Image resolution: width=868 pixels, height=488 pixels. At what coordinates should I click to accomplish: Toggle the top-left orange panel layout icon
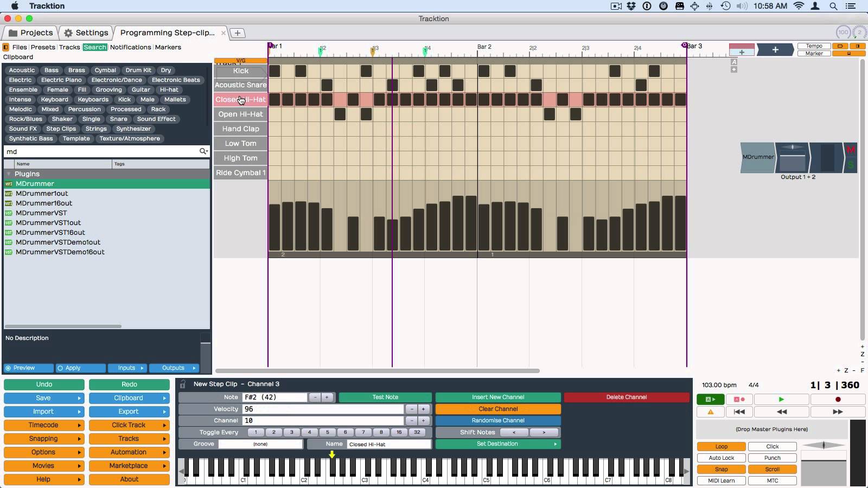tap(840, 46)
